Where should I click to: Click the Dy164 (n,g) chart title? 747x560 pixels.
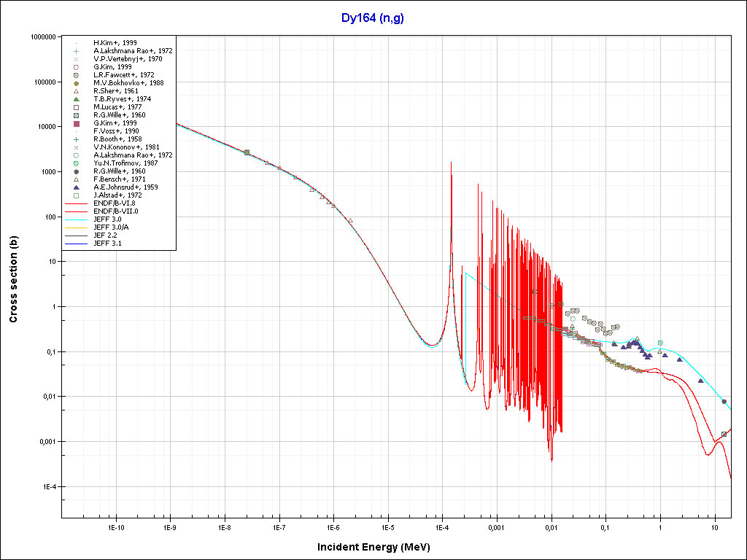coord(373,18)
